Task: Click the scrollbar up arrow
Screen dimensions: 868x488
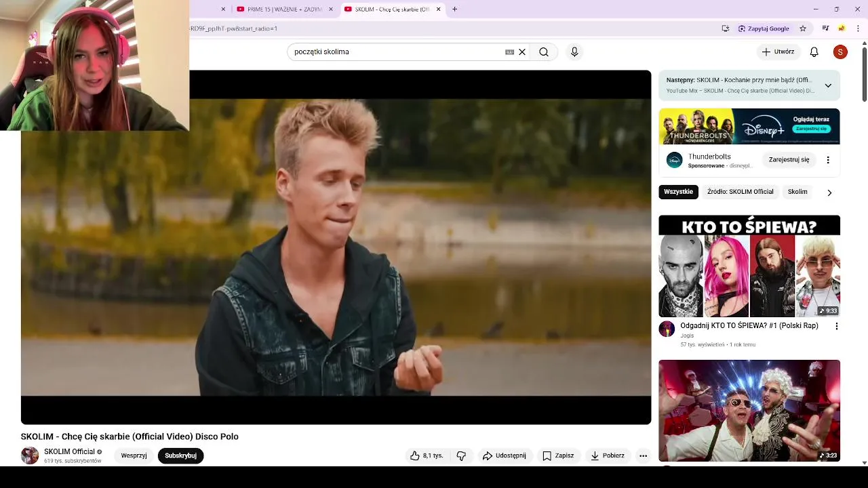Action: [x=864, y=43]
